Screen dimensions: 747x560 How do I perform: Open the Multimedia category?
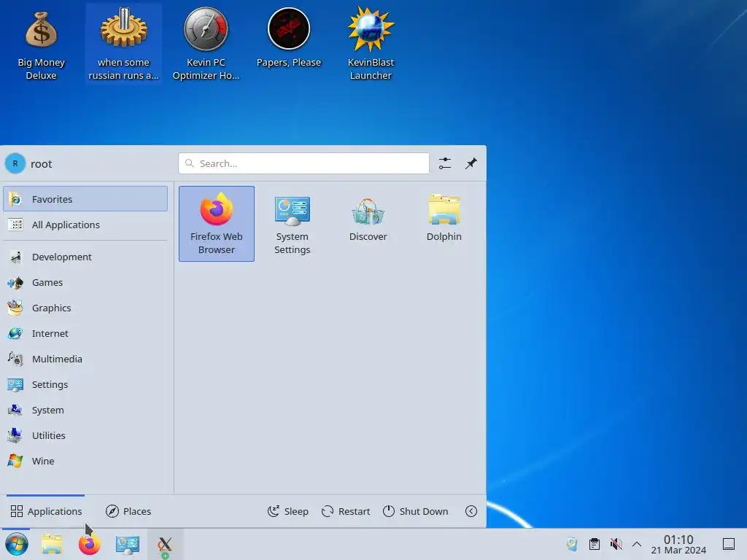pyautogui.click(x=85, y=359)
